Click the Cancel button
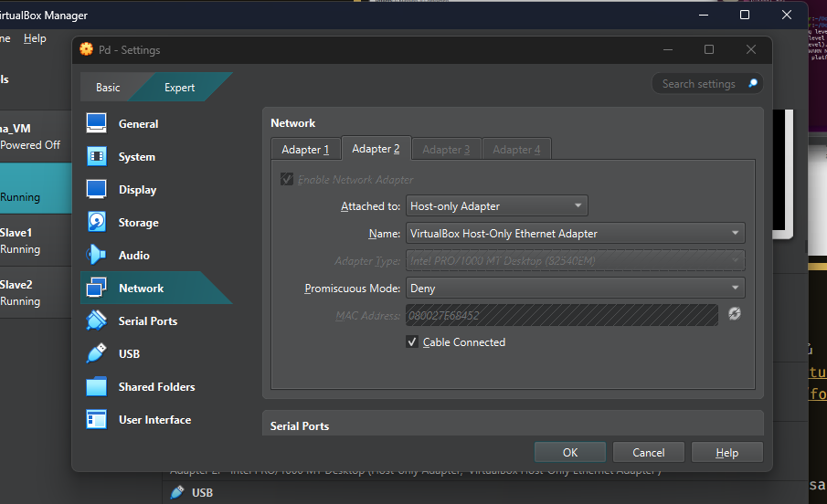 pyautogui.click(x=648, y=453)
